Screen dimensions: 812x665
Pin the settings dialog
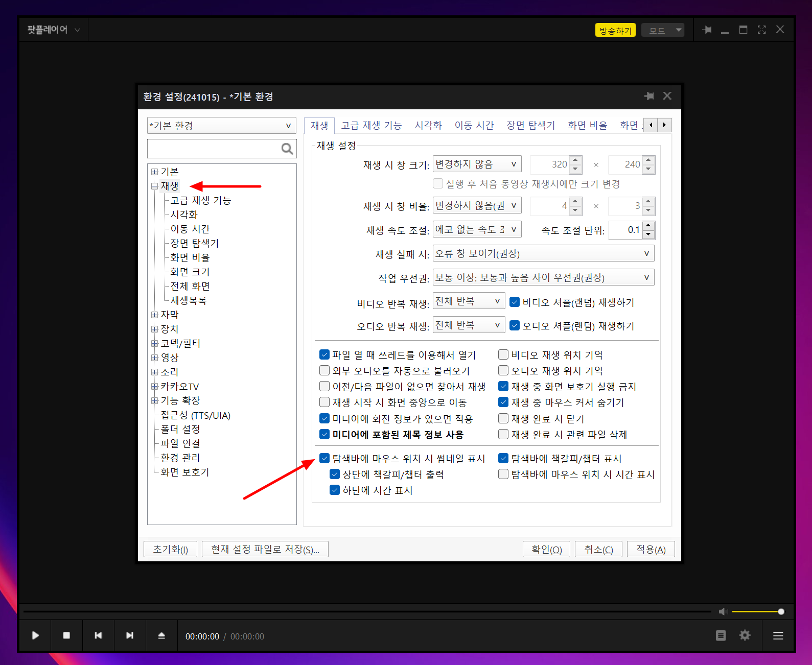pyautogui.click(x=649, y=96)
